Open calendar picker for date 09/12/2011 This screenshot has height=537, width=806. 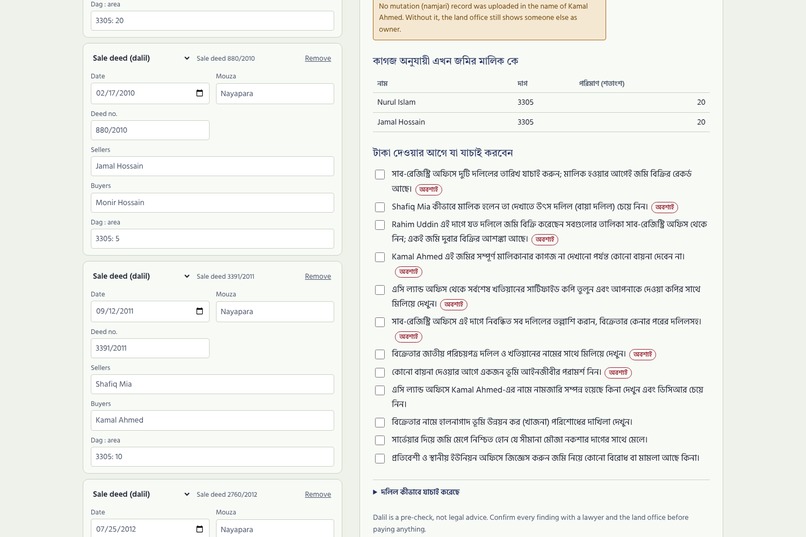(x=199, y=311)
